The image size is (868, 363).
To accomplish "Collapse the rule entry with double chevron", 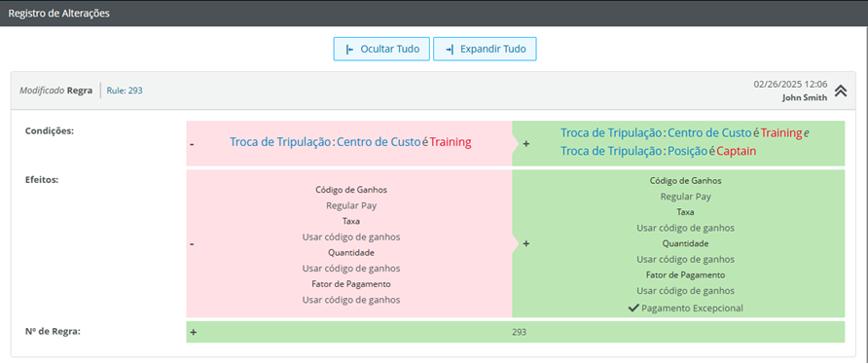I will (841, 91).
